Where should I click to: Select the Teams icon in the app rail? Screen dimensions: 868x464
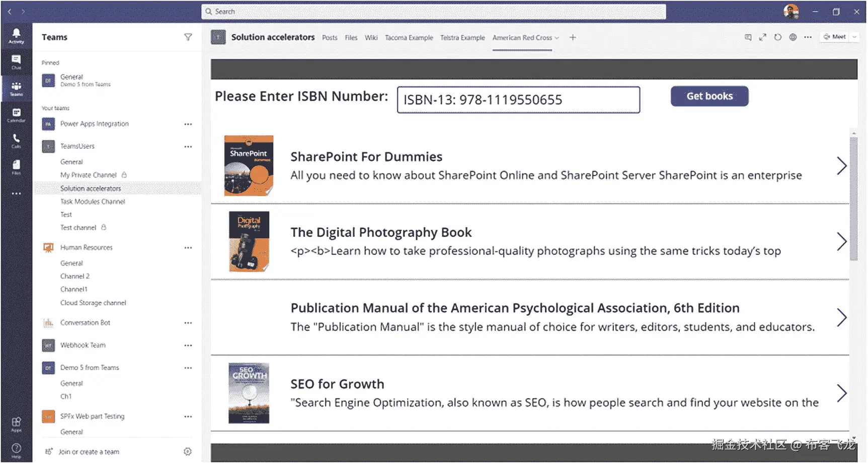[16, 88]
